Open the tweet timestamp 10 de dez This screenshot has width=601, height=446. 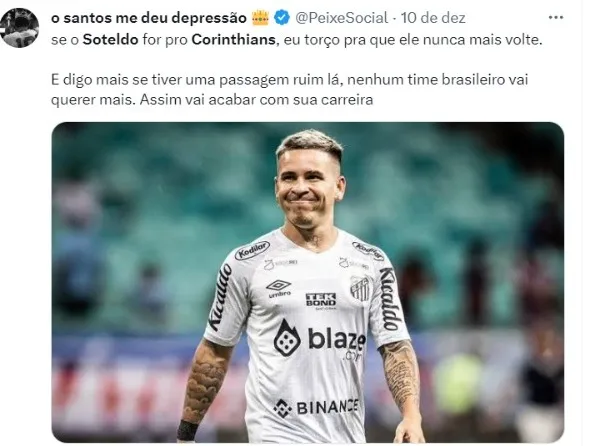(433, 18)
